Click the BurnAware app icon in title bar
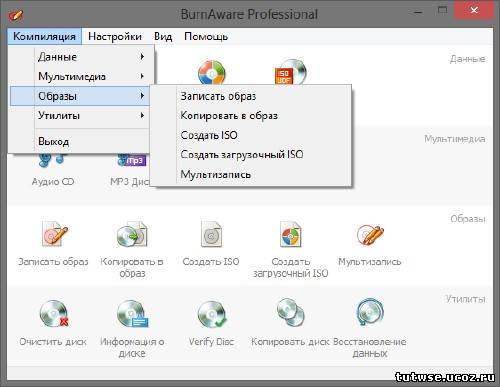The width and height of the screenshot is (500, 387). tap(16, 15)
